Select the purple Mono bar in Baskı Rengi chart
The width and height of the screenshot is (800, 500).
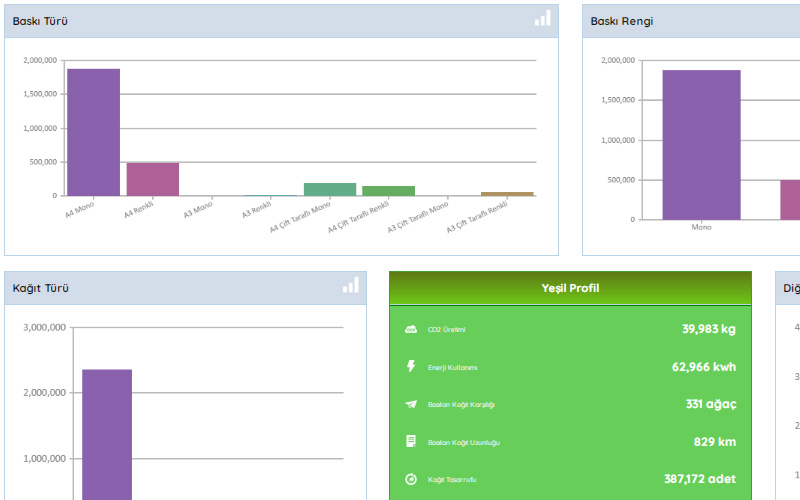click(701, 145)
